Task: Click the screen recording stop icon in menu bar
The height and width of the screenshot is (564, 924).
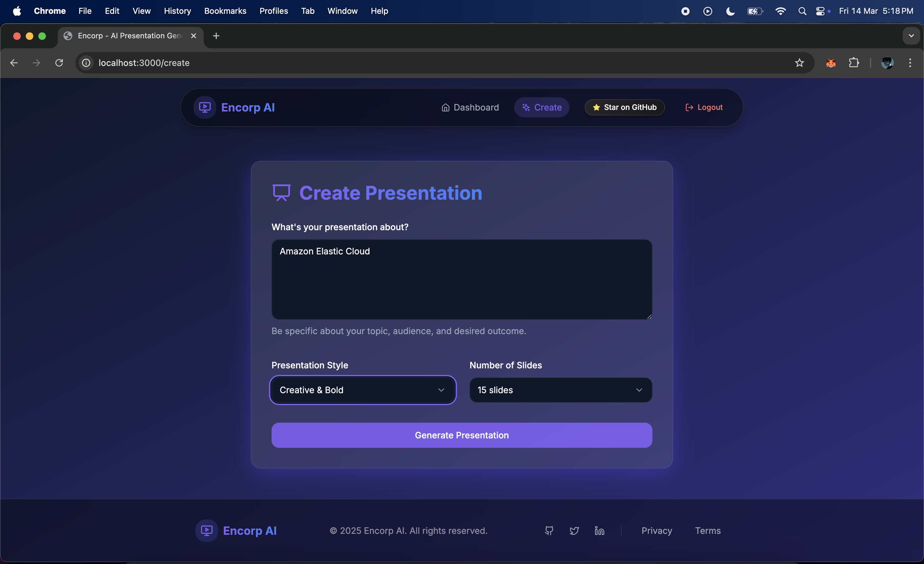Action: 685,11
